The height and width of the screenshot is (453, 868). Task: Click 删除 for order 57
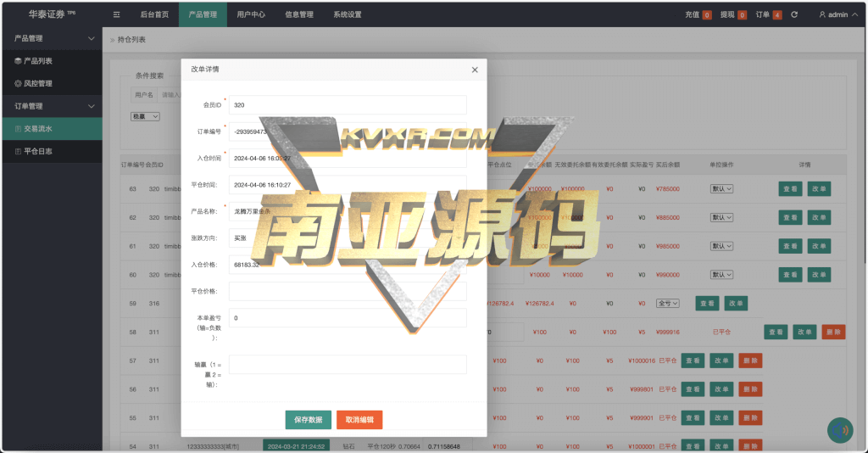pos(750,361)
